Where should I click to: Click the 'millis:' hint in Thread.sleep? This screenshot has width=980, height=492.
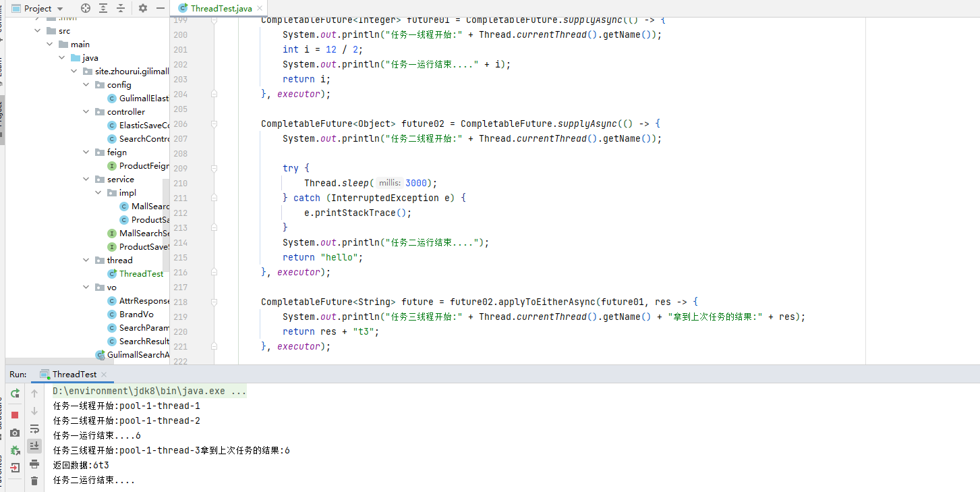pyautogui.click(x=390, y=183)
